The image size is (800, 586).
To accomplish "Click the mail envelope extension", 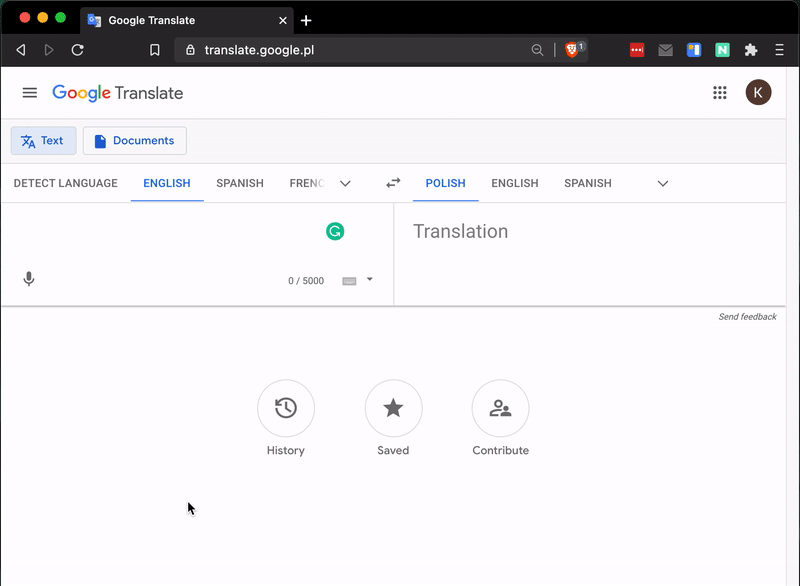I will (x=665, y=50).
